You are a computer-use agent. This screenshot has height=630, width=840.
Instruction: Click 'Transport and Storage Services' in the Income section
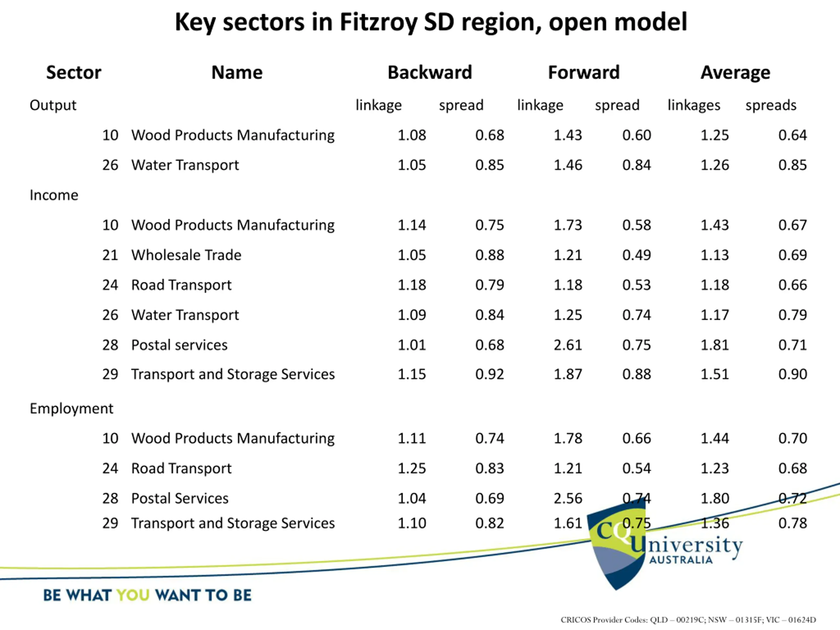233,375
